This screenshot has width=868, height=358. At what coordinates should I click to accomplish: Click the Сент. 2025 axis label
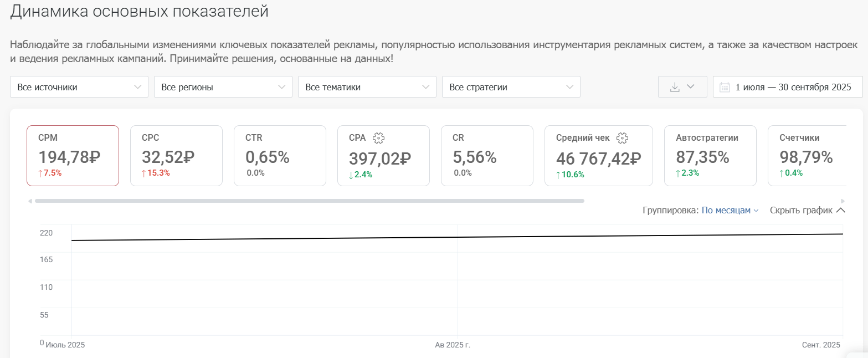pos(821,345)
